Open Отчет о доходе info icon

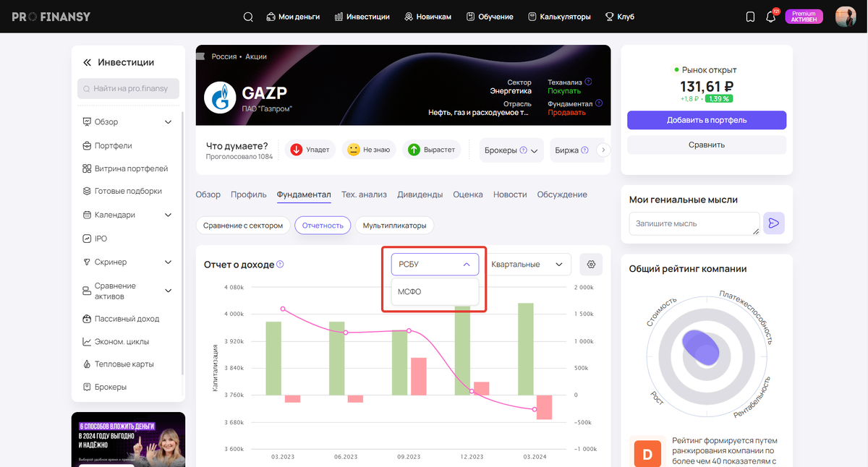280,265
